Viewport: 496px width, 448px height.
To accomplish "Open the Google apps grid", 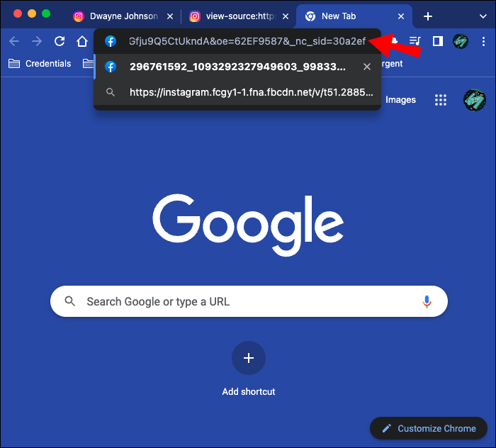I will [440, 100].
